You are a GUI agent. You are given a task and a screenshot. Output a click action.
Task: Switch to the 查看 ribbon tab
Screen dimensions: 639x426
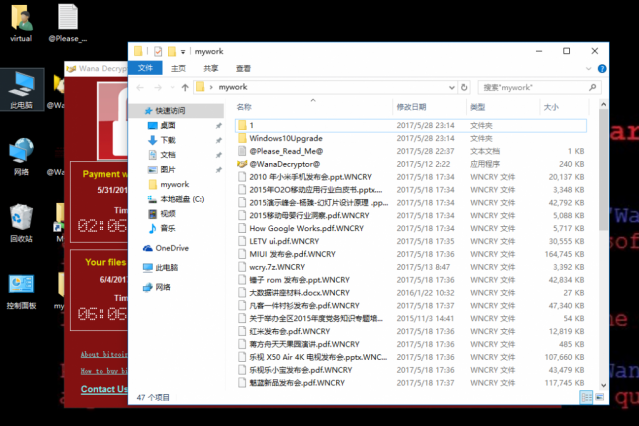coord(243,68)
